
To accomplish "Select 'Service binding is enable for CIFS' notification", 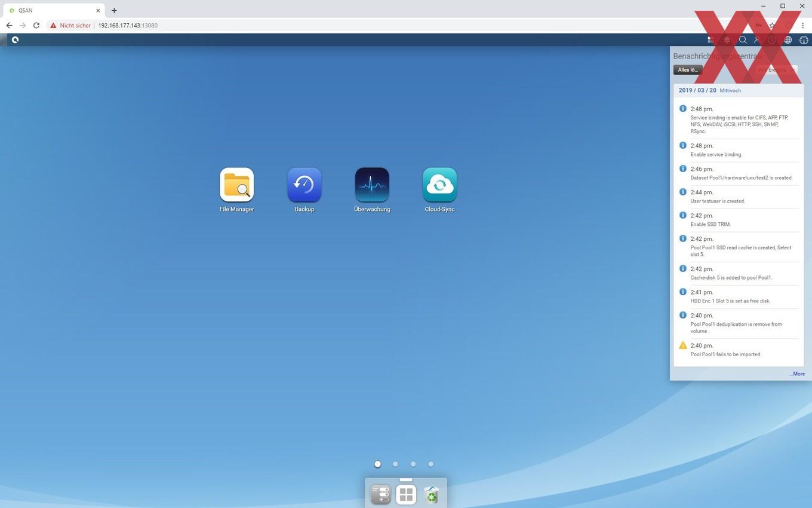I will [739, 120].
